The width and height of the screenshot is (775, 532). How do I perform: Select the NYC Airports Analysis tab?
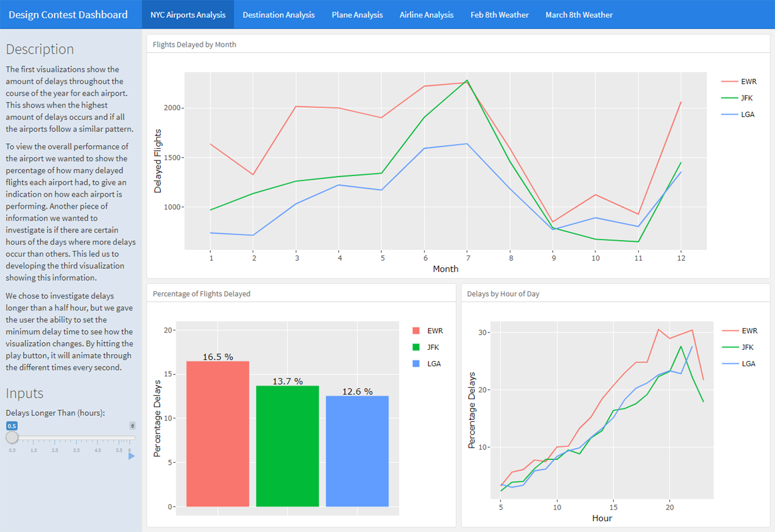pos(188,14)
